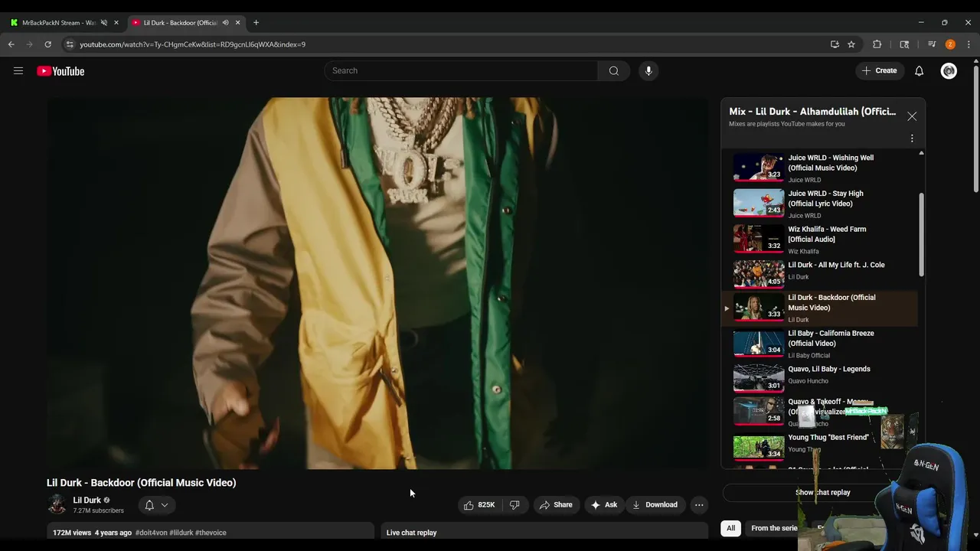Click the #doit4von hashtag
This screenshot has height=551, width=980.
point(152,533)
